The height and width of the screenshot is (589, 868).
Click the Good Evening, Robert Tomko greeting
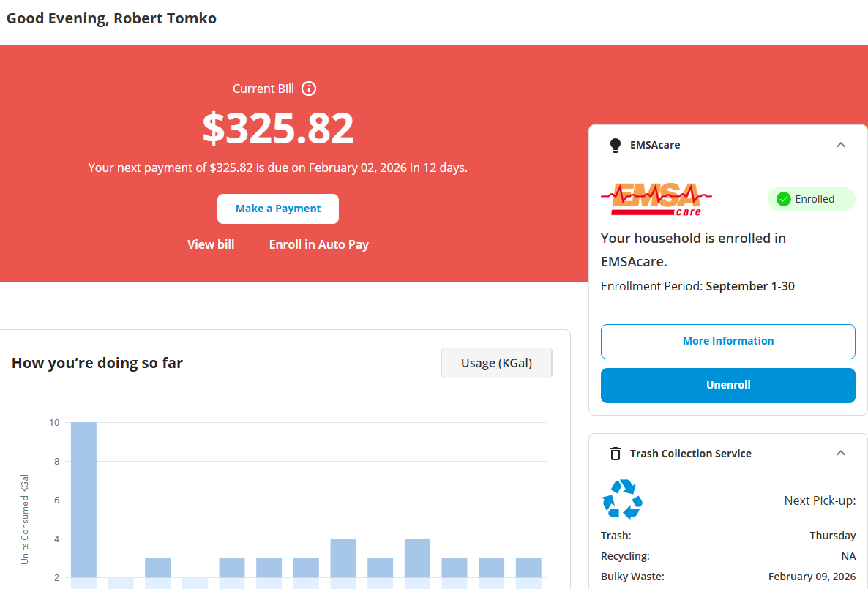click(x=111, y=18)
